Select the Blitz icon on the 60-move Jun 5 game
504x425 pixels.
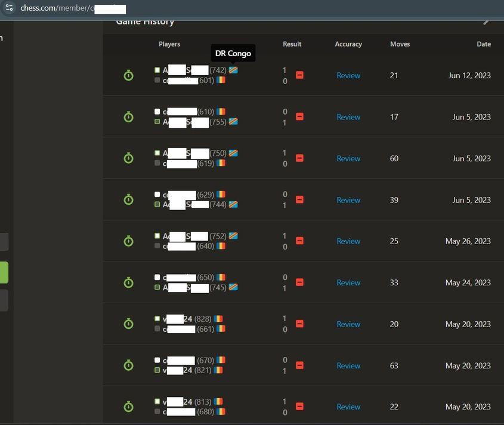[128, 158]
